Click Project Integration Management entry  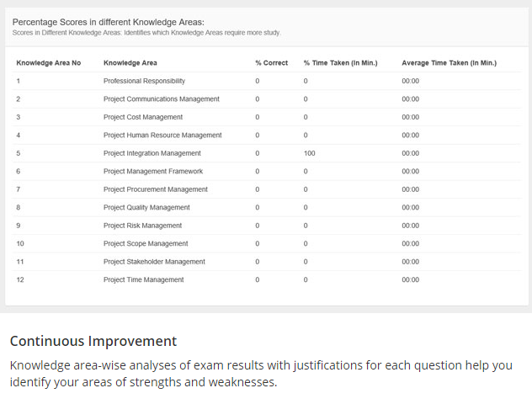click(152, 153)
